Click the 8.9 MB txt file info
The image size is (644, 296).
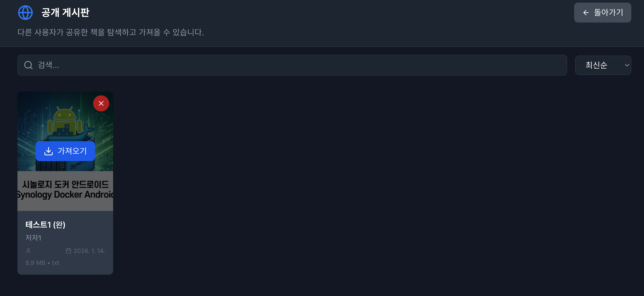point(42,263)
